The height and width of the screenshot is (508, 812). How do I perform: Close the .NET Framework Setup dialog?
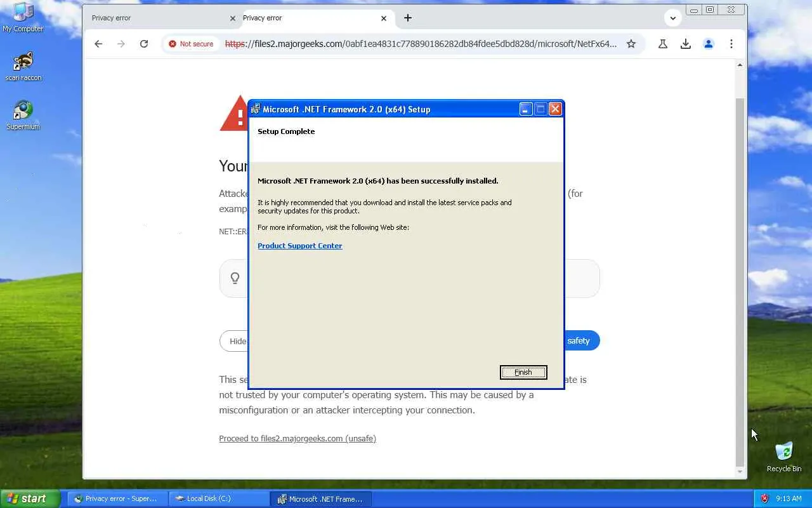tap(555, 109)
